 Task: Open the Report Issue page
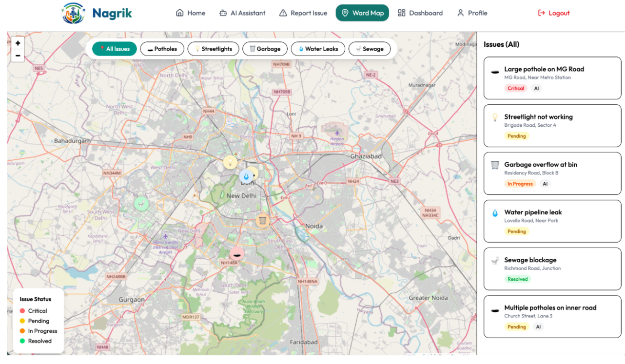tap(303, 13)
